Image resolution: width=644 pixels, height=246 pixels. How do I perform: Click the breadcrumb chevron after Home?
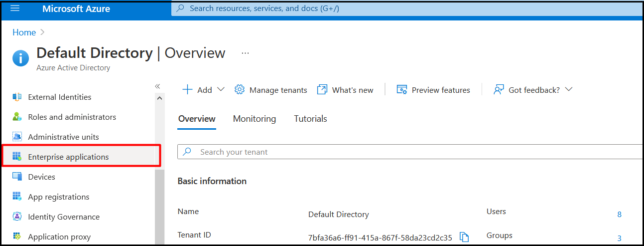(x=42, y=32)
